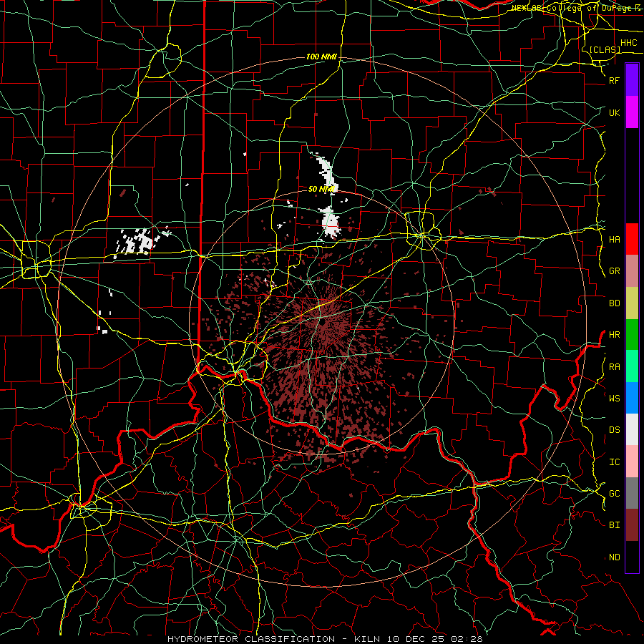The height and width of the screenshot is (644, 644).
Task: Click the '[CLAS]' units label
Action: tap(605, 50)
